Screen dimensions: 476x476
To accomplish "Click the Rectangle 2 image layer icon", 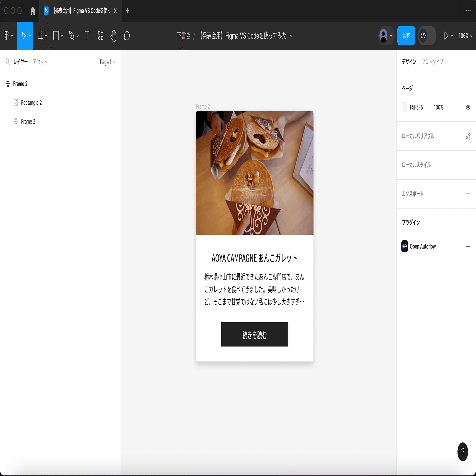I will click(16, 103).
